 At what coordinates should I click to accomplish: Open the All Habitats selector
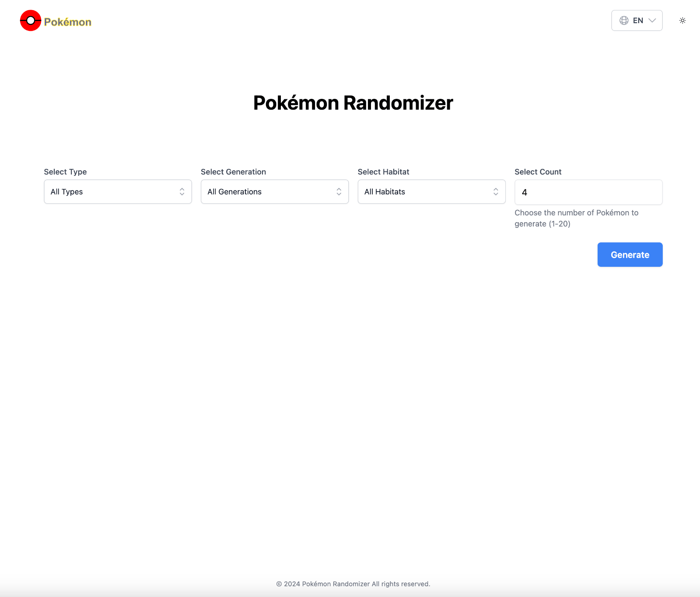tap(431, 192)
